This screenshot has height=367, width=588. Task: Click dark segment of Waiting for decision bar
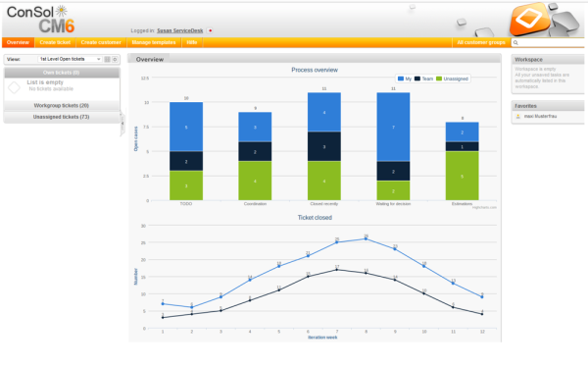pyautogui.click(x=393, y=172)
